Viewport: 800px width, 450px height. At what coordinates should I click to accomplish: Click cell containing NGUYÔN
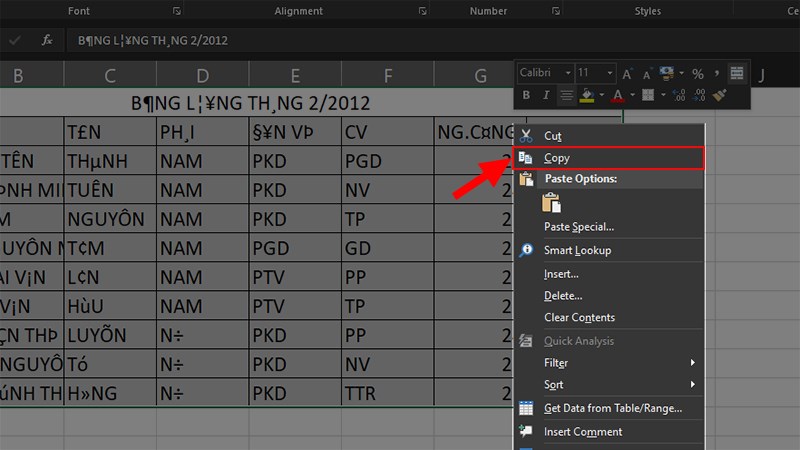(110, 219)
